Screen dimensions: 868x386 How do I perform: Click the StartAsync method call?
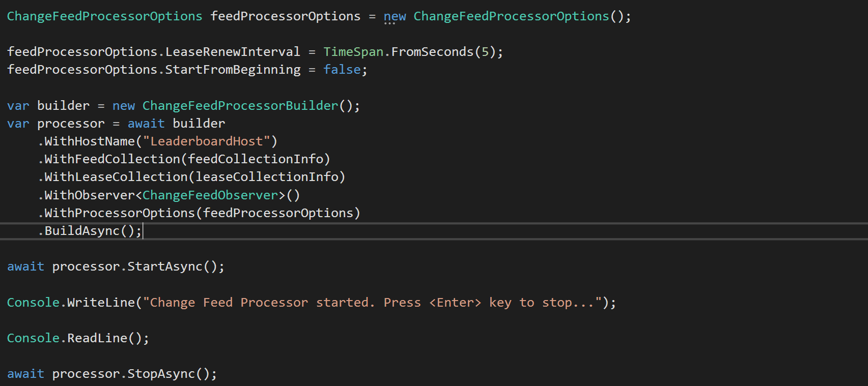point(164,266)
